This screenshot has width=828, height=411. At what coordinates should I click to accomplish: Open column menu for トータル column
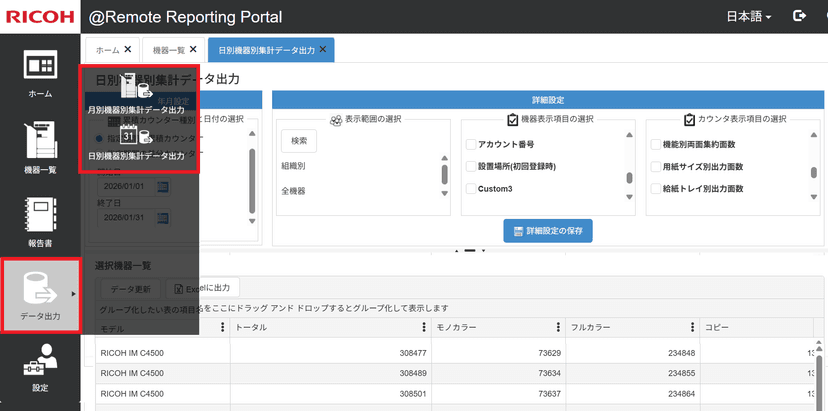424,328
